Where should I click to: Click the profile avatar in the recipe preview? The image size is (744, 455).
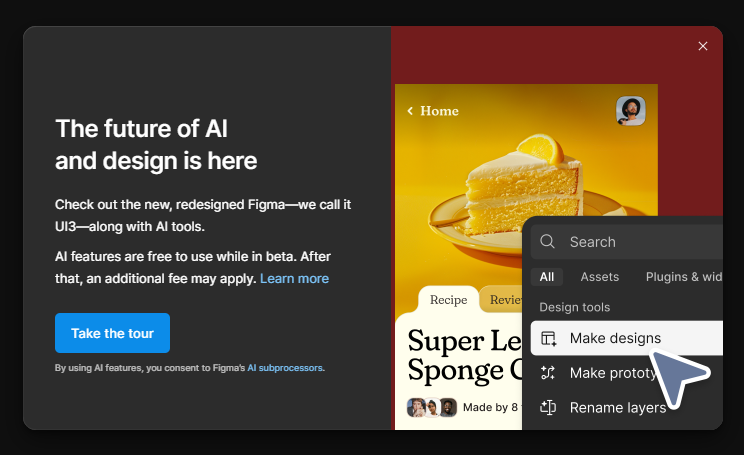[x=631, y=111]
